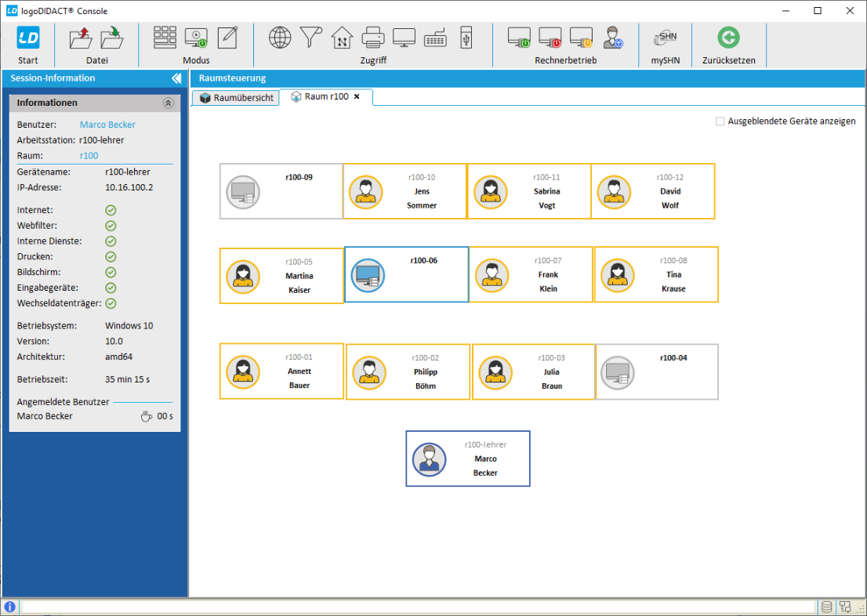867x616 pixels.
Task: Select Julia Braun's r100-03 tile
Action: (x=534, y=372)
